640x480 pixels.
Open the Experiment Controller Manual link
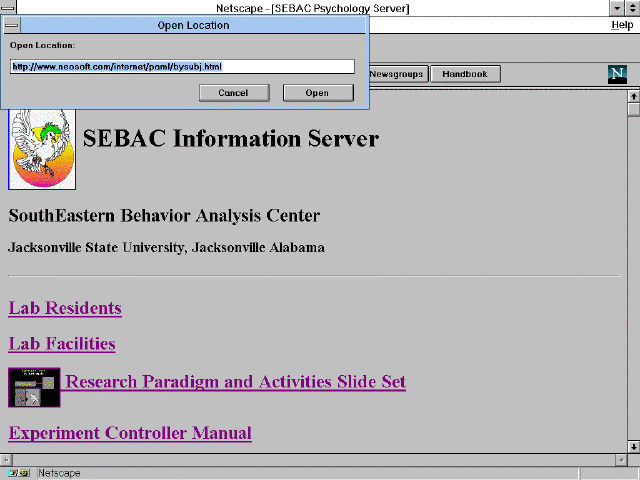[x=130, y=433]
